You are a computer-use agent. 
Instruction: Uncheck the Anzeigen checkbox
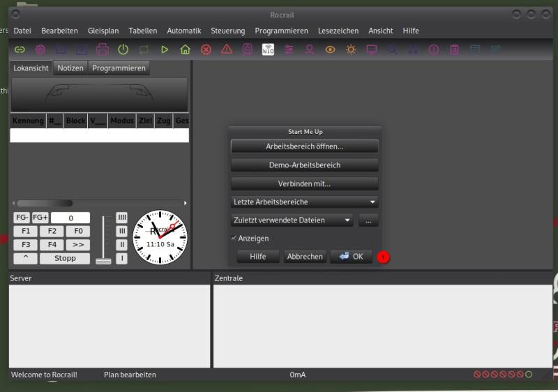234,239
